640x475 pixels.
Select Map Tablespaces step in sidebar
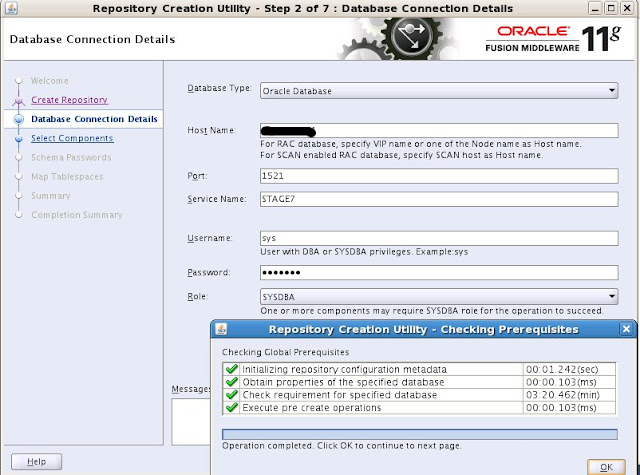coord(67,177)
